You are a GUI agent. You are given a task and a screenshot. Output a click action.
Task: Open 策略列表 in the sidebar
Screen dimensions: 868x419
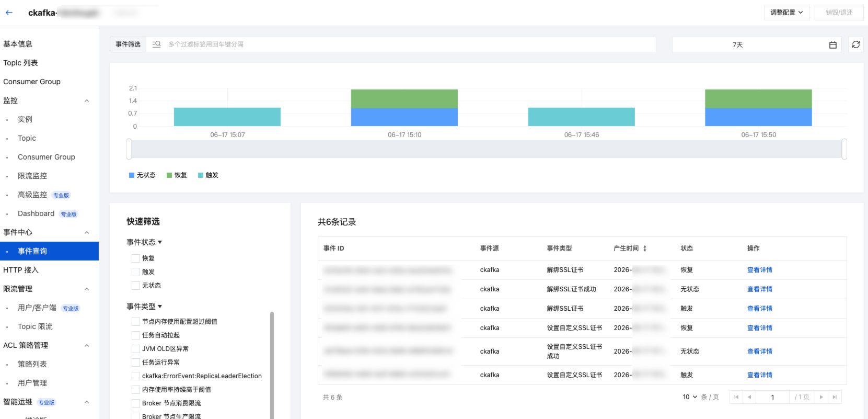click(x=32, y=364)
